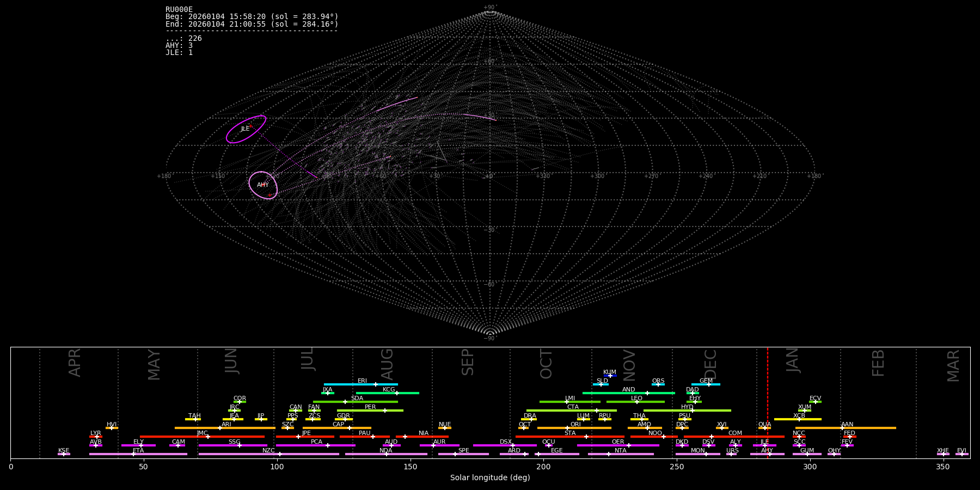The image size is (980, 490).
Task: Click the MON shower label
Action: 697,451
